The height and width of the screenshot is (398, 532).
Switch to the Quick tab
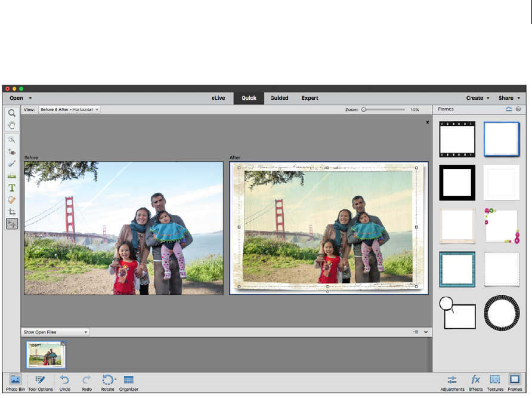pyautogui.click(x=249, y=98)
